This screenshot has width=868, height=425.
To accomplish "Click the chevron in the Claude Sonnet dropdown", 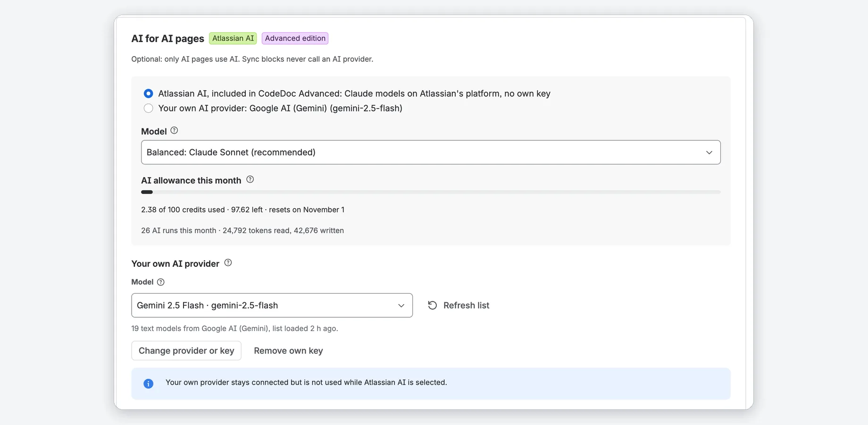I will pyautogui.click(x=709, y=153).
